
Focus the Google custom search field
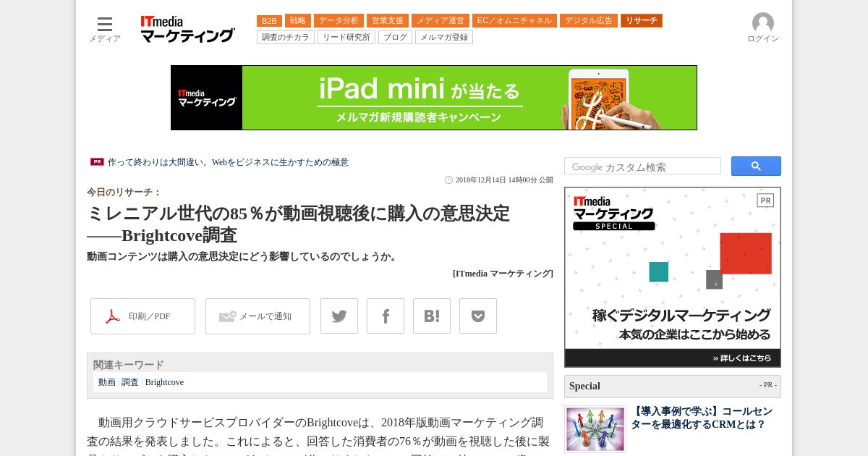tap(642, 166)
